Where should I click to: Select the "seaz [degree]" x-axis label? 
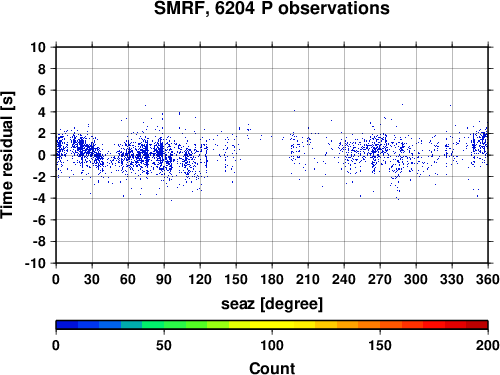click(x=272, y=304)
